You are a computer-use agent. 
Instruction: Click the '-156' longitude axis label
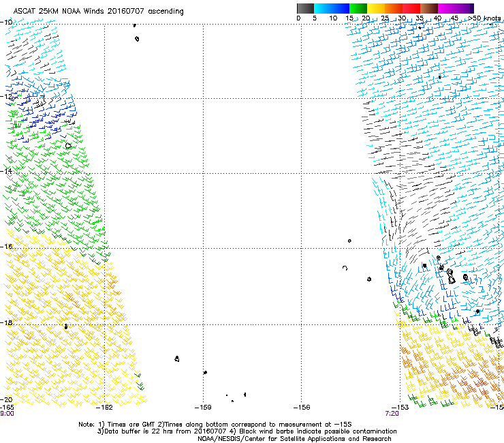point(302,408)
